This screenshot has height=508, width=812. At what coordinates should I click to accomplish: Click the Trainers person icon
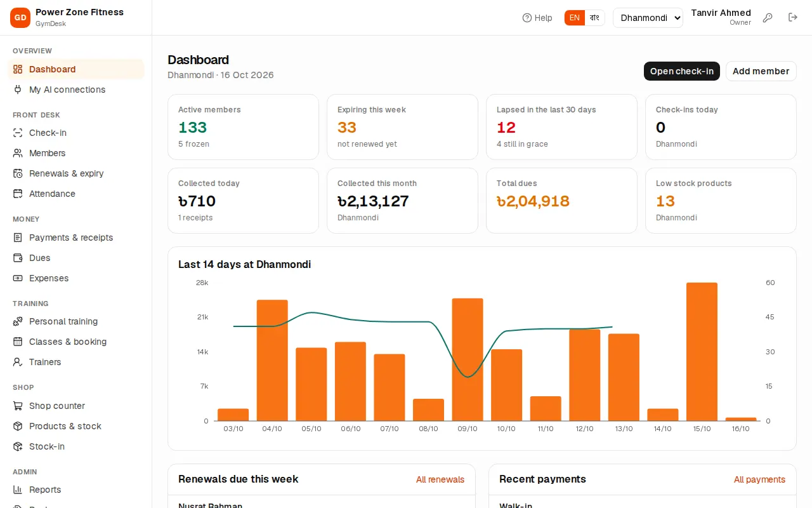[18, 362]
